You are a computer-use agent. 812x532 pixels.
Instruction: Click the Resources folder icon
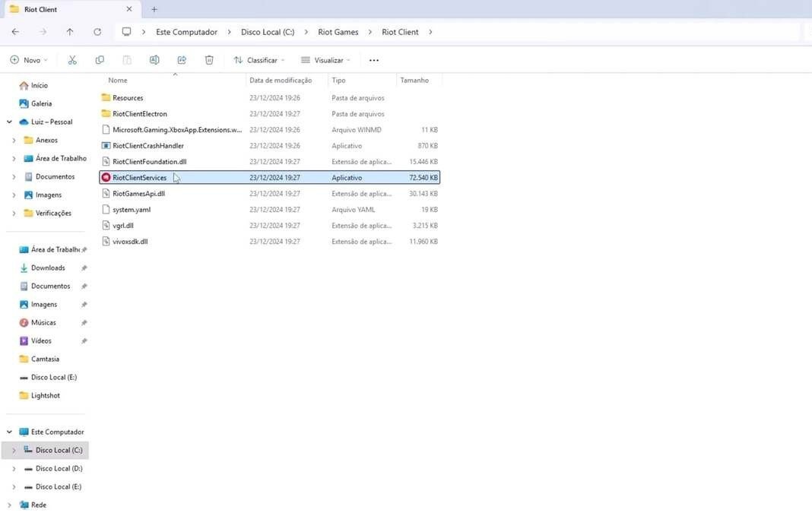coord(106,97)
